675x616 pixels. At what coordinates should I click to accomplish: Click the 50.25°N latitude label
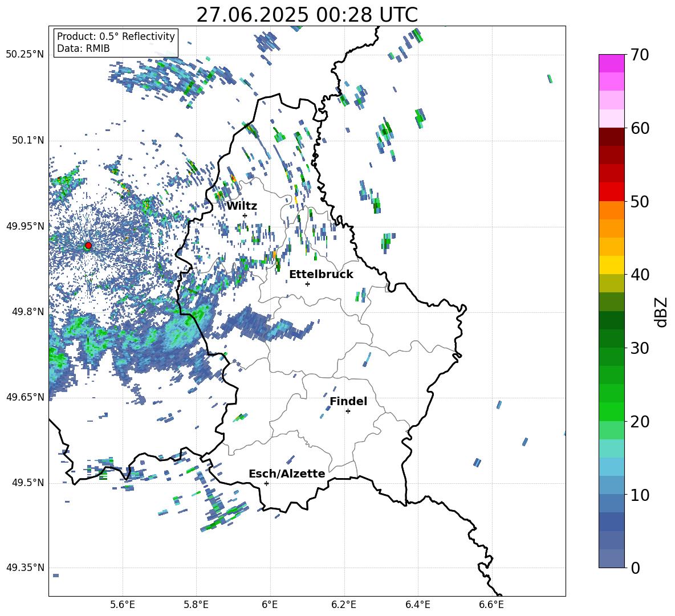[25, 55]
